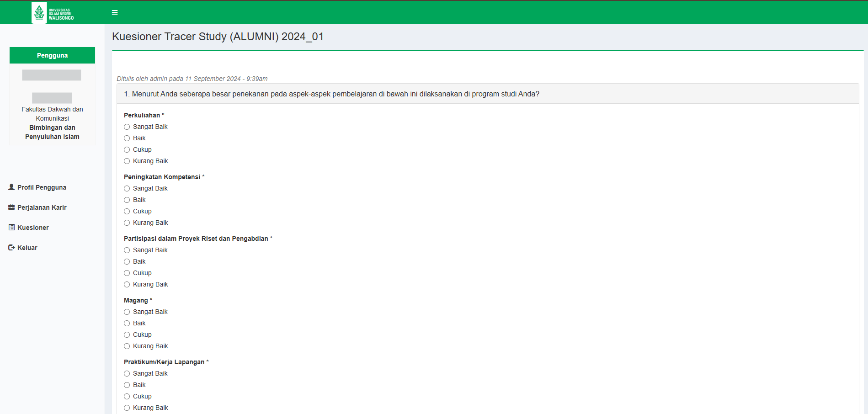
Task: Choose Baik under Peningkatan Kompetensi
Action: coord(127,200)
